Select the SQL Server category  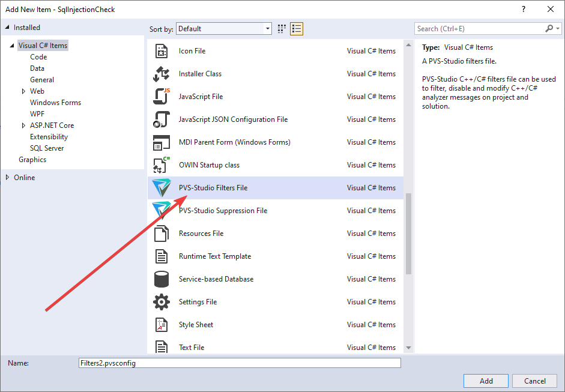pyautogui.click(x=47, y=148)
